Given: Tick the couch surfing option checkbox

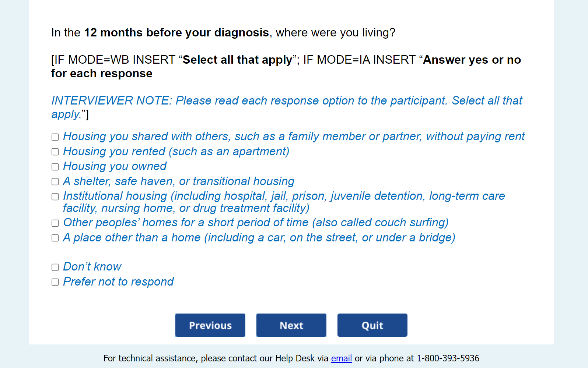Looking at the screenshot, I should tap(55, 223).
